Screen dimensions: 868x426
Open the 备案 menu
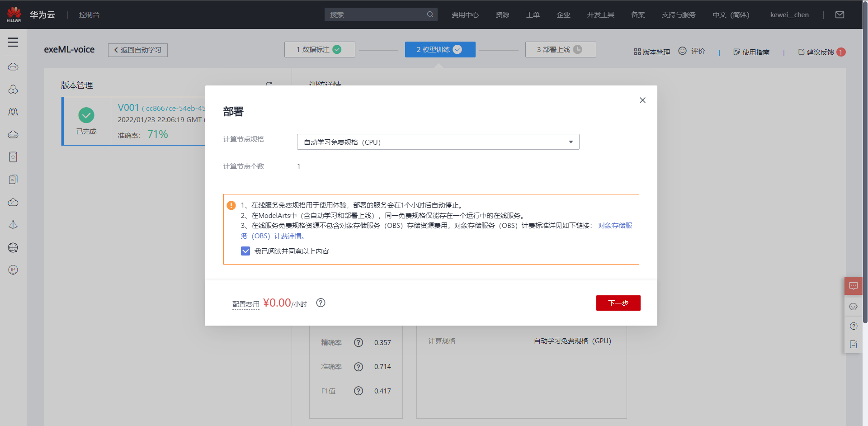(638, 15)
